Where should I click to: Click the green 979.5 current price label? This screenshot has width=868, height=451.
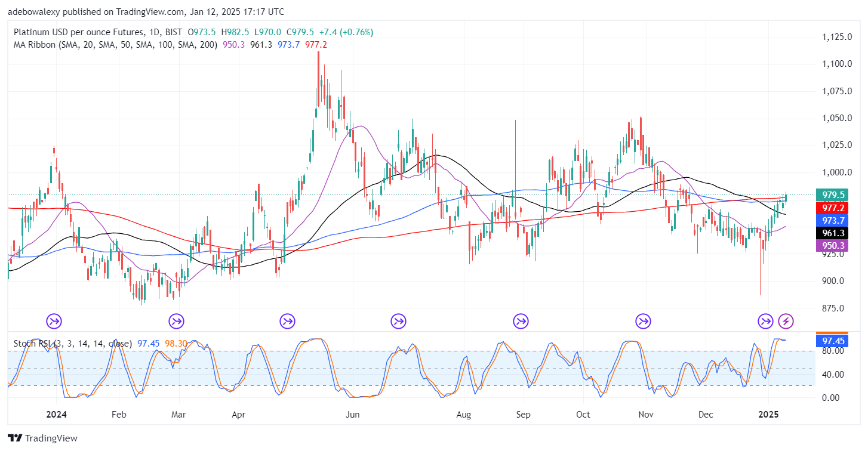(x=832, y=195)
